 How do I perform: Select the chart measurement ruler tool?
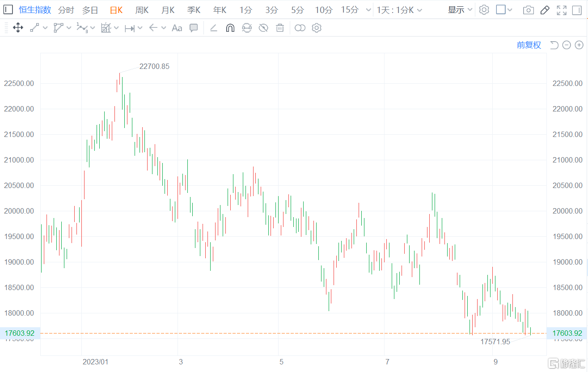[x=106, y=28]
